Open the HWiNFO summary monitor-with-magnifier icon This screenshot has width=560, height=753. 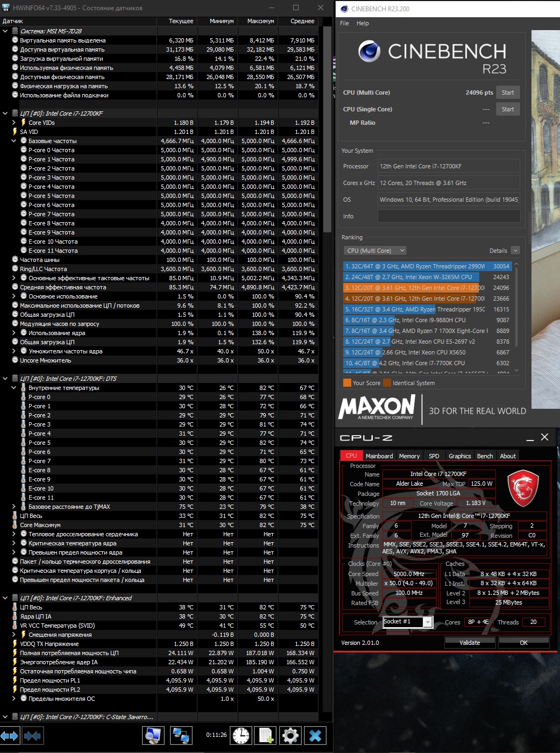click(x=153, y=735)
